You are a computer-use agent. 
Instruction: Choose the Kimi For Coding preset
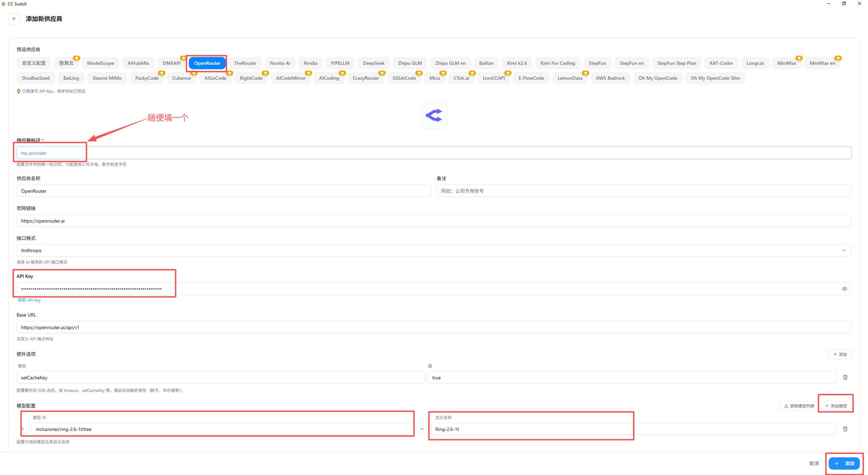(x=557, y=63)
